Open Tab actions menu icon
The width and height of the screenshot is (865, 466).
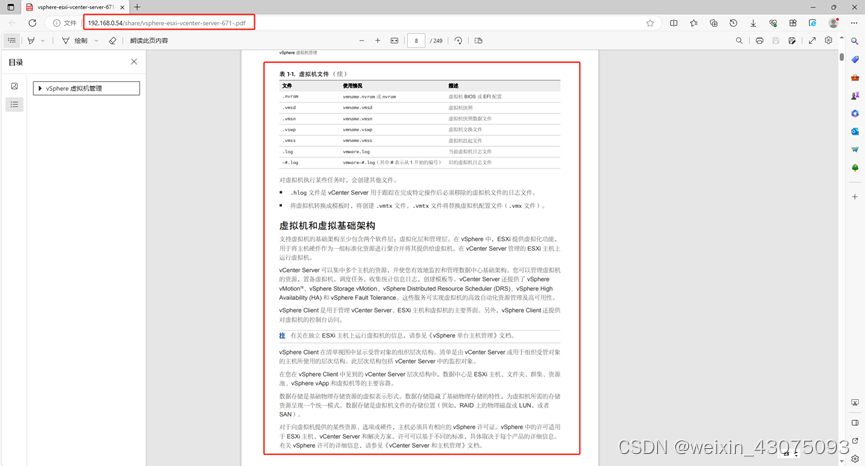click(x=10, y=7)
